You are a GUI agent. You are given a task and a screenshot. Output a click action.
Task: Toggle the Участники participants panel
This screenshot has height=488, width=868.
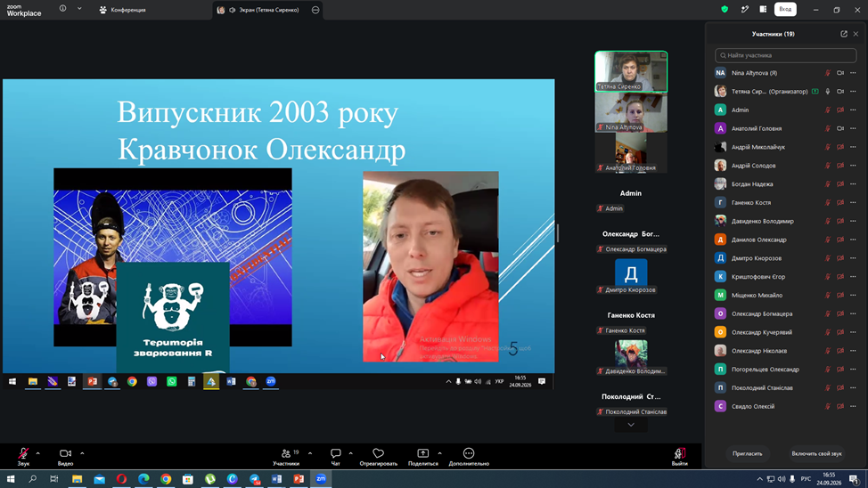(x=286, y=457)
